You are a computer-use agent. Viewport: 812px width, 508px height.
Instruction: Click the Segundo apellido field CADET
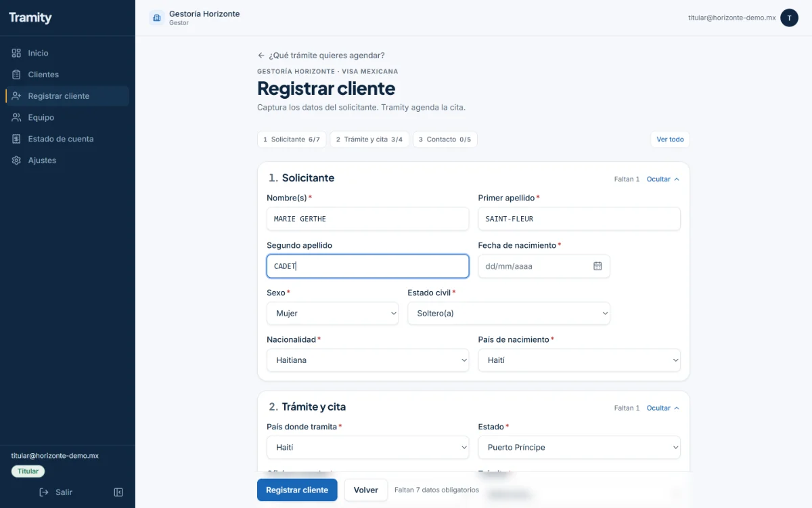(x=368, y=266)
